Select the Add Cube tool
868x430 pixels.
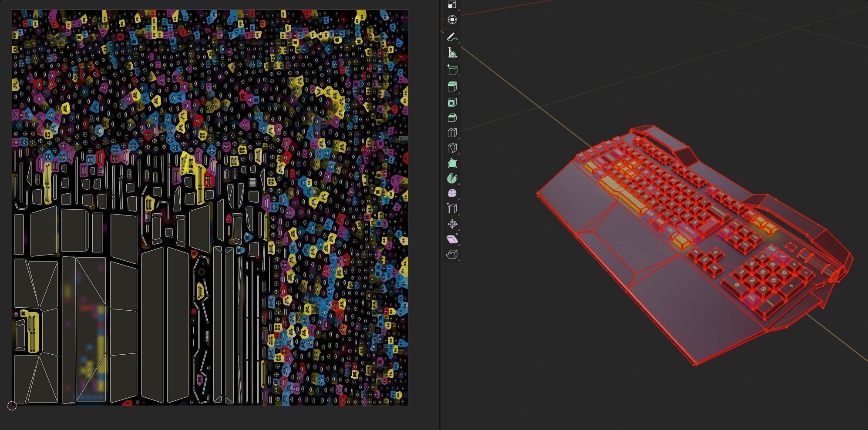point(452,70)
